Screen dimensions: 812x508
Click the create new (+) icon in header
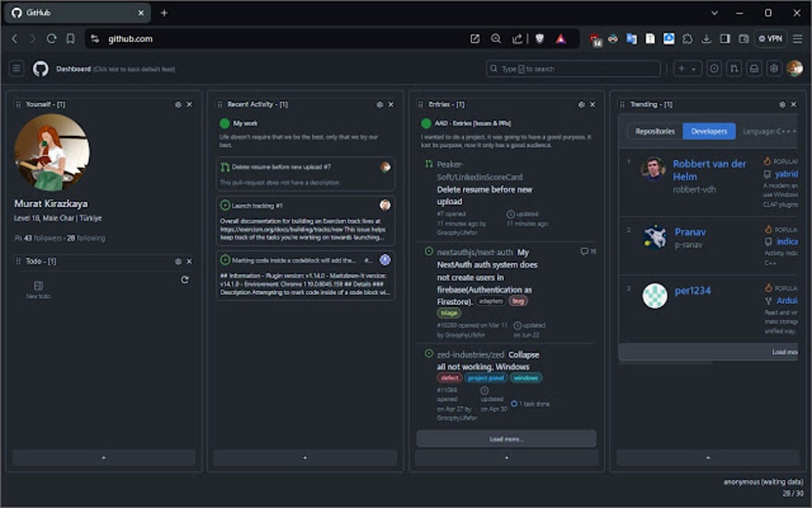[x=682, y=68]
